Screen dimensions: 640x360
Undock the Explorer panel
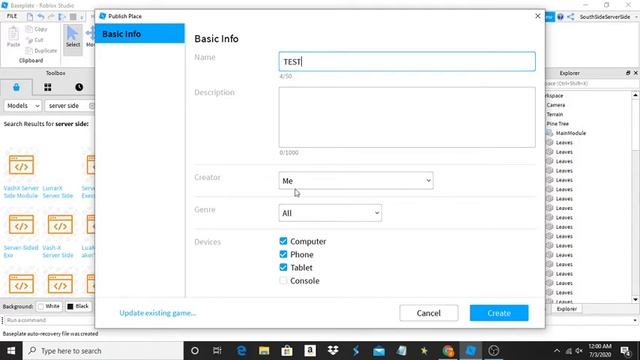coord(628,73)
